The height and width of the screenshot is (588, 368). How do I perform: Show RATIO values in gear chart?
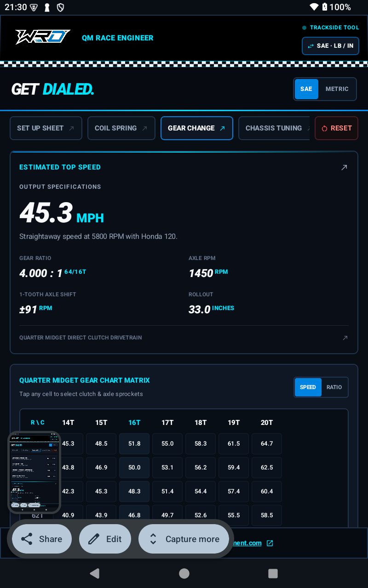[x=334, y=387]
